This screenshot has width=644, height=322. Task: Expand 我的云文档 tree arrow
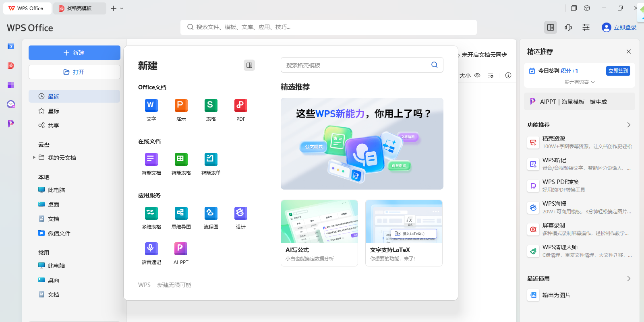[x=34, y=157]
